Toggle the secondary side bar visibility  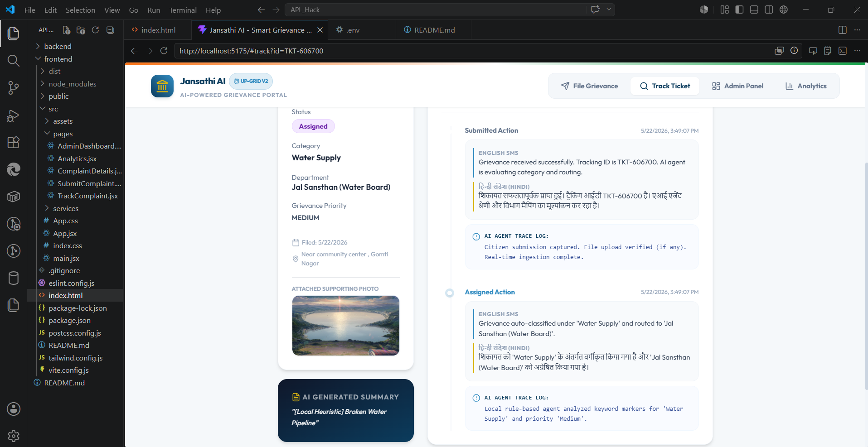pyautogui.click(x=769, y=10)
